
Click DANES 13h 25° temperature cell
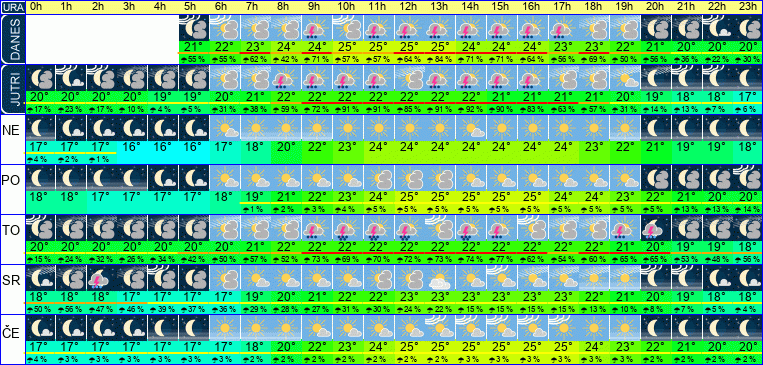pos(440,47)
